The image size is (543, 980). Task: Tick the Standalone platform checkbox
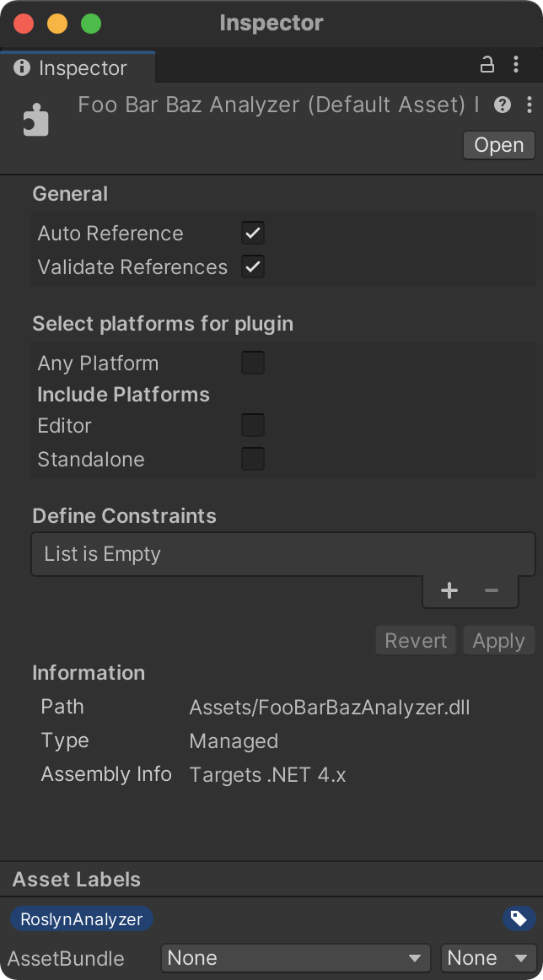(x=253, y=460)
